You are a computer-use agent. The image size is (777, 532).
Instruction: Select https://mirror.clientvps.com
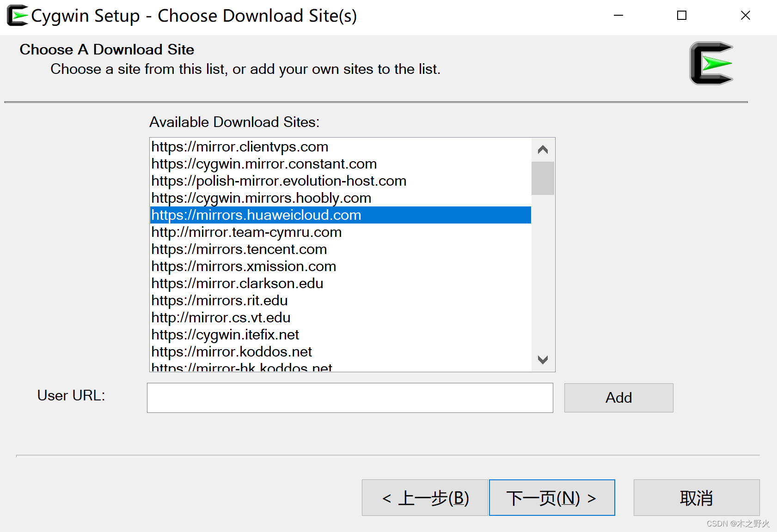tap(341, 147)
